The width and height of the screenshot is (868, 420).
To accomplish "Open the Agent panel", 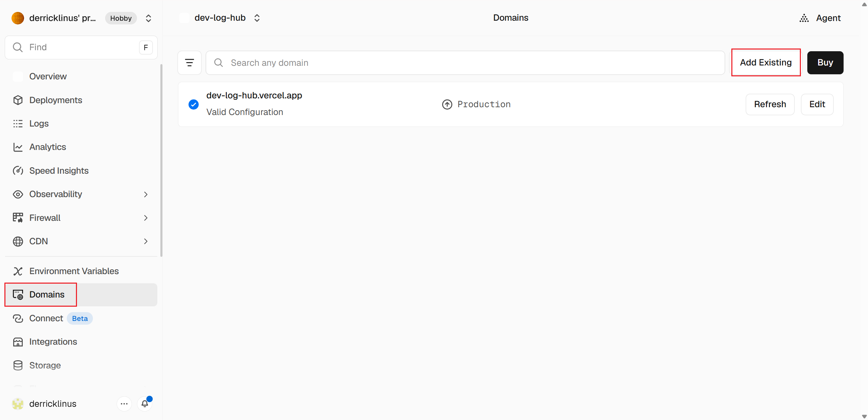I will click(820, 18).
